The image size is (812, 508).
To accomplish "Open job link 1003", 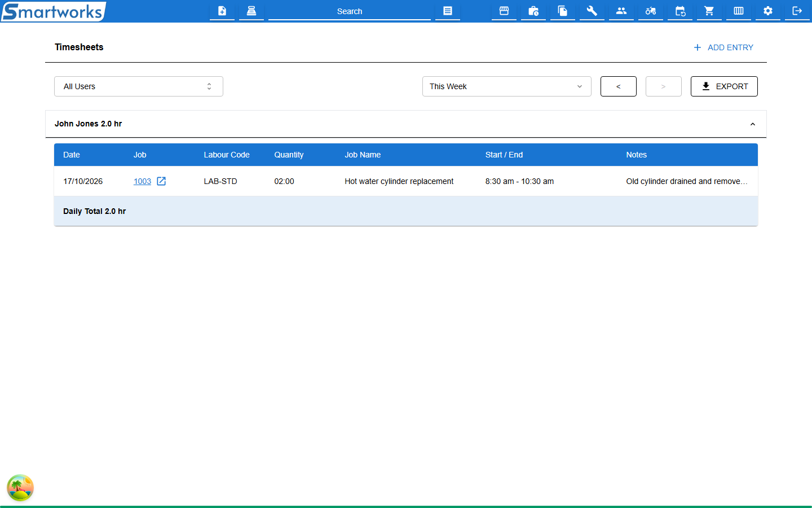I will click(x=142, y=181).
